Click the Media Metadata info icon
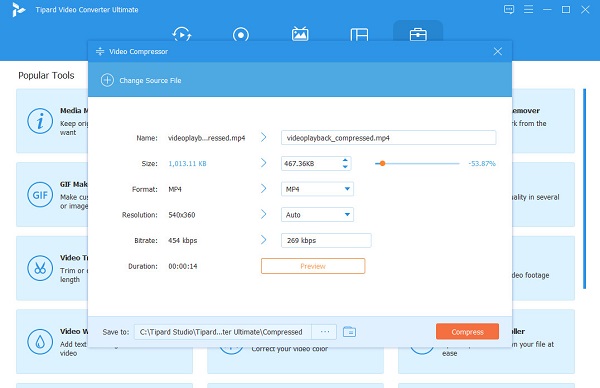Image resolution: width=600 pixels, height=388 pixels. click(40, 121)
